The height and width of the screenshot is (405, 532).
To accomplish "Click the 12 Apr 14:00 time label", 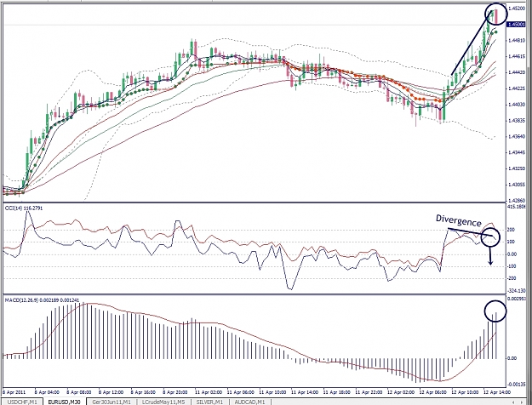I will coord(497,392).
